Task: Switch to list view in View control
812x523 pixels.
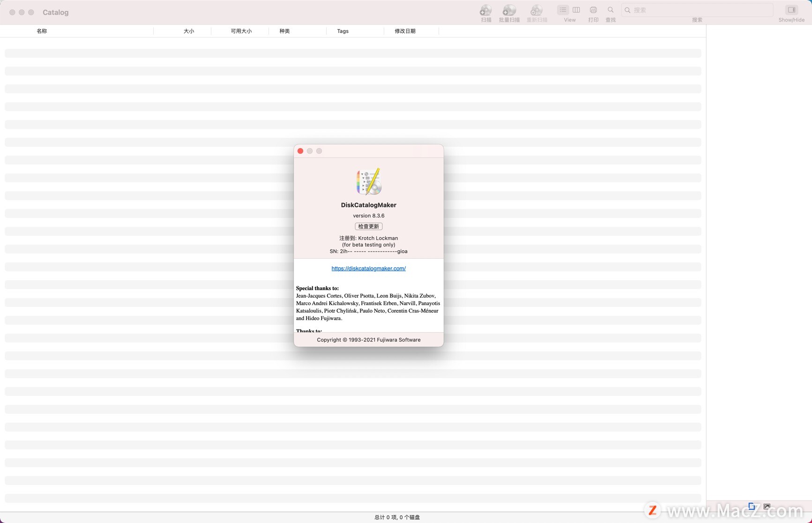Action: click(x=563, y=10)
